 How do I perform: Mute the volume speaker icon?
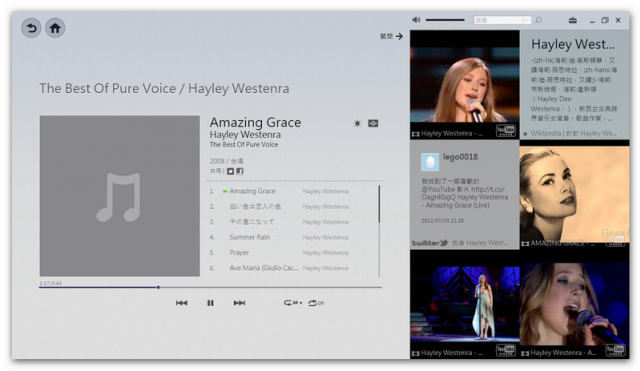[416, 20]
